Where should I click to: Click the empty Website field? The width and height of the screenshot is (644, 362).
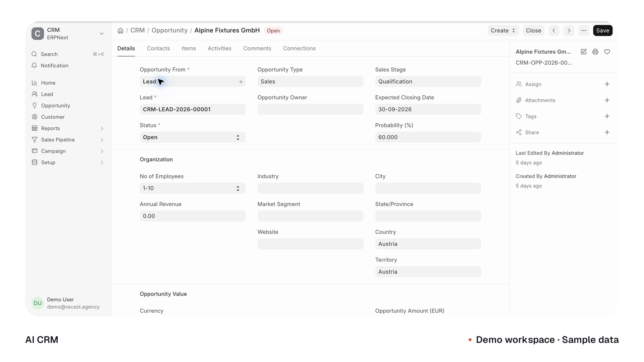[x=310, y=244]
